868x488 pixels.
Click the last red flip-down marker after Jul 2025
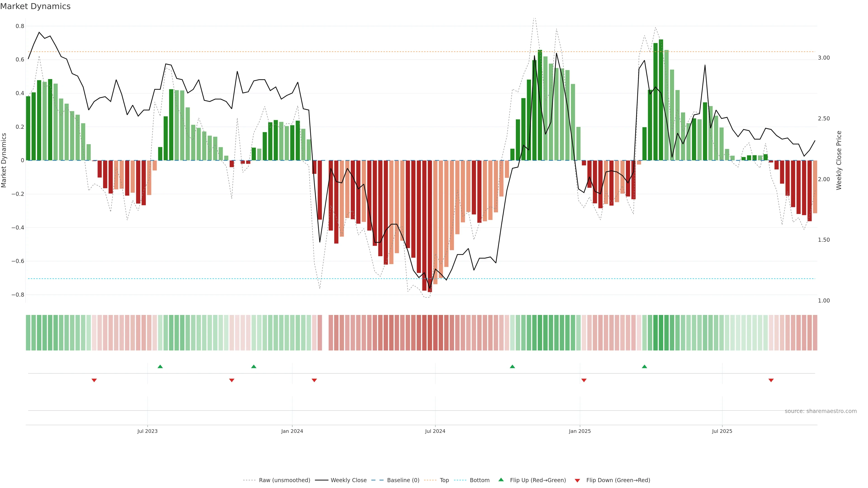[x=771, y=380]
